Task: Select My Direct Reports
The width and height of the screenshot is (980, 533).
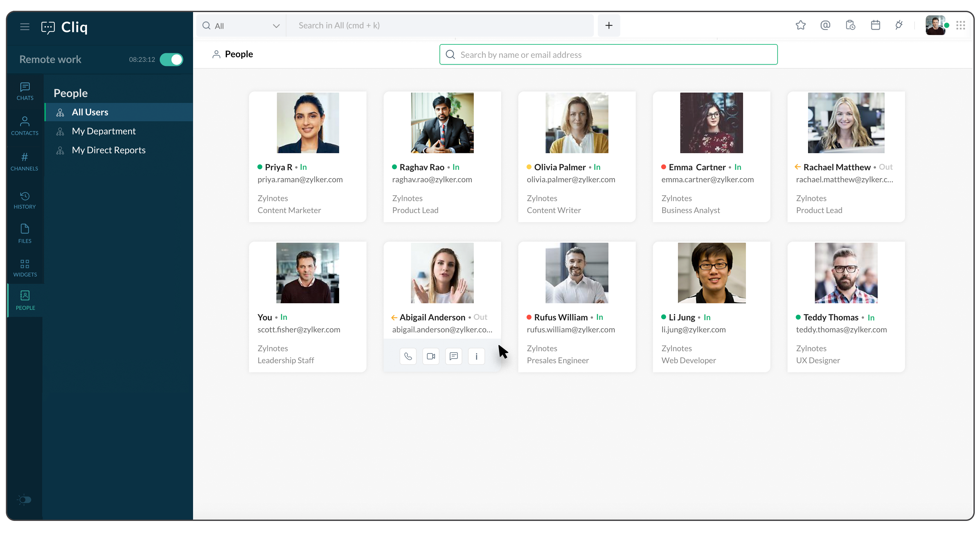Action: pos(108,150)
